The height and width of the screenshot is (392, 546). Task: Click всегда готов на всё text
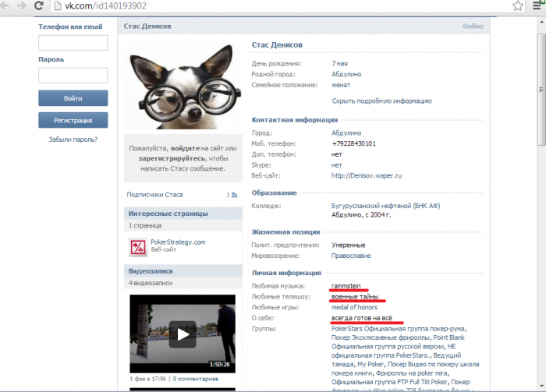pos(362,318)
